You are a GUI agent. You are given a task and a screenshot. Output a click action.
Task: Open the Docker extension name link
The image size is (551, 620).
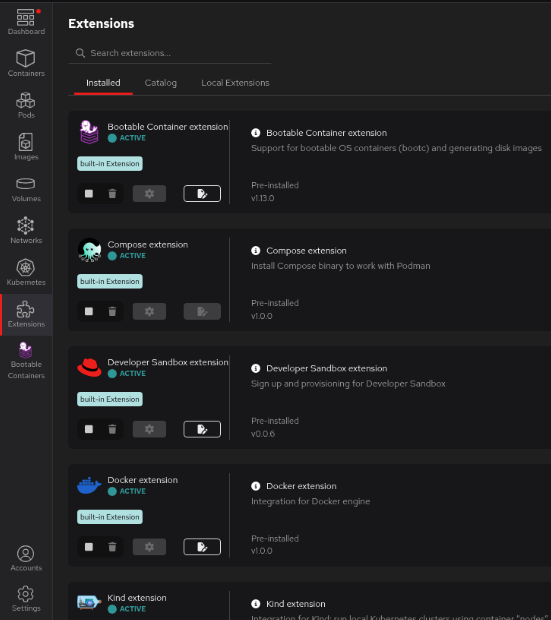point(143,480)
